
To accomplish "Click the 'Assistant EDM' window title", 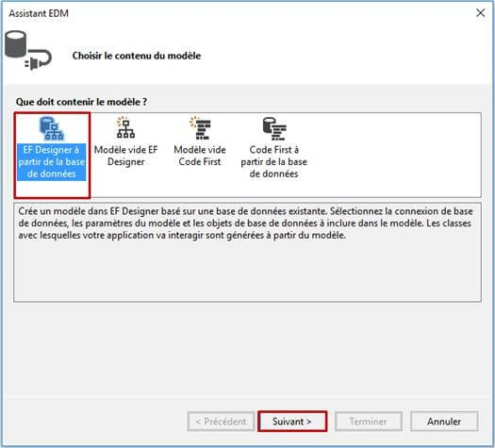I will 39,13.
